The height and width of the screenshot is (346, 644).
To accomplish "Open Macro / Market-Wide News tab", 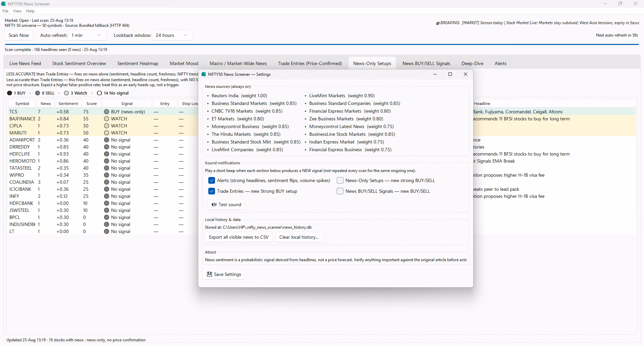I will tap(238, 63).
